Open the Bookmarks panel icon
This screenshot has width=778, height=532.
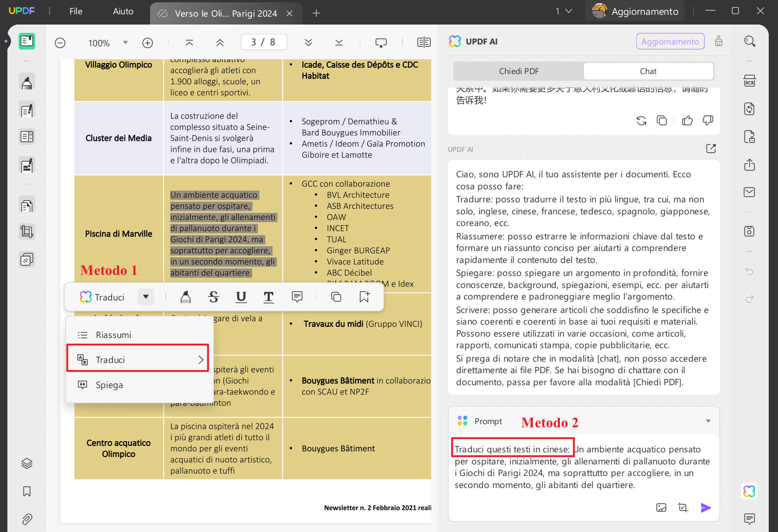coord(27,491)
